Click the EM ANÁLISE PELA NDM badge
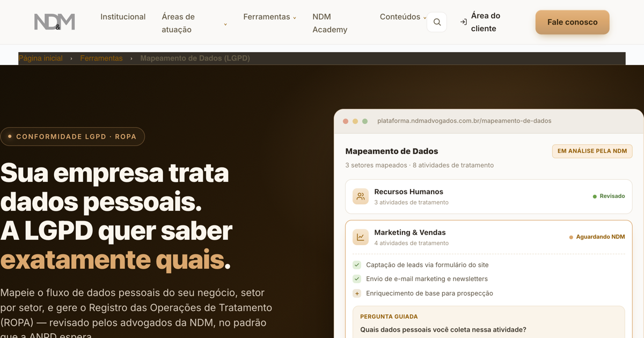The height and width of the screenshot is (338, 644). 592,151
